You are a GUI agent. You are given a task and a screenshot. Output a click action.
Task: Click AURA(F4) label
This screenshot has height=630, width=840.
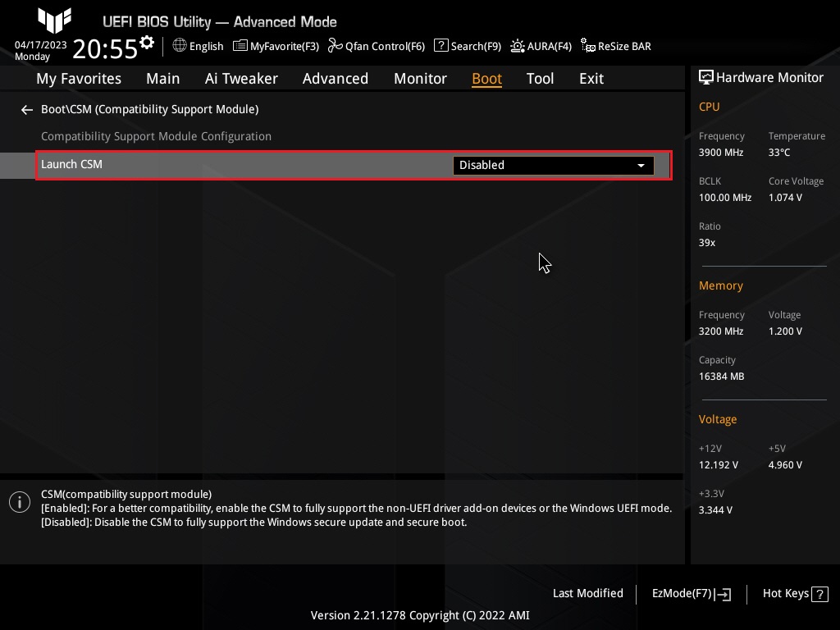click(549, 47)
